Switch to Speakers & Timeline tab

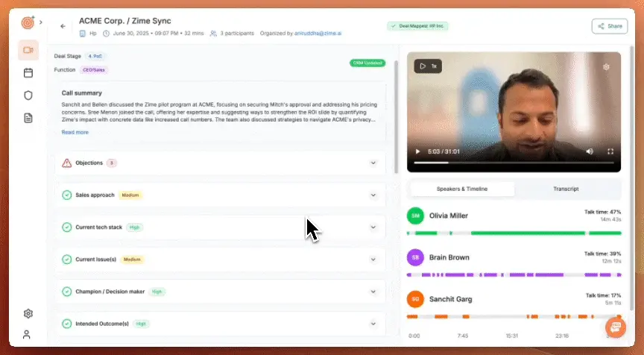pos(462,189)
